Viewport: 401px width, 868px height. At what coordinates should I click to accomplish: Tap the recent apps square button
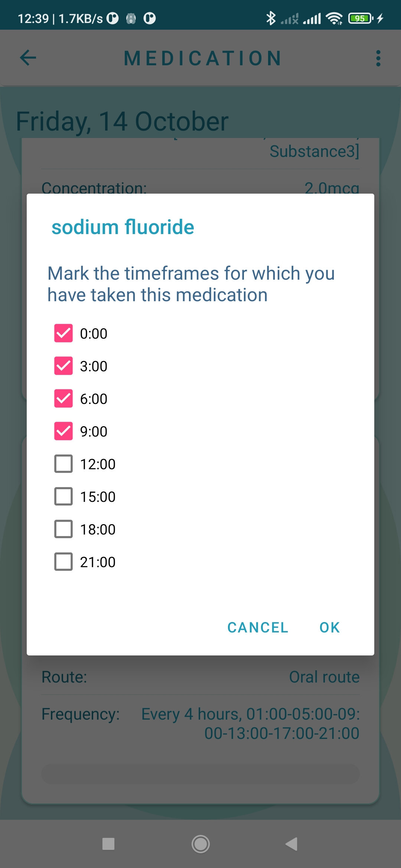108,844
